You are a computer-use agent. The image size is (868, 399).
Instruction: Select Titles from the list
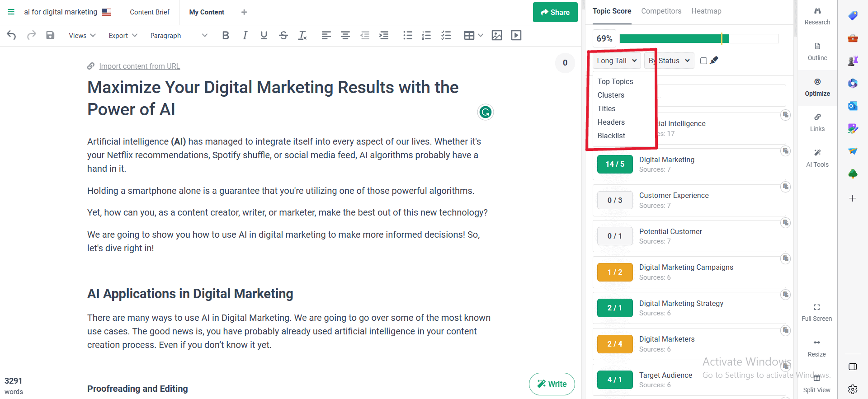(606, 108)
